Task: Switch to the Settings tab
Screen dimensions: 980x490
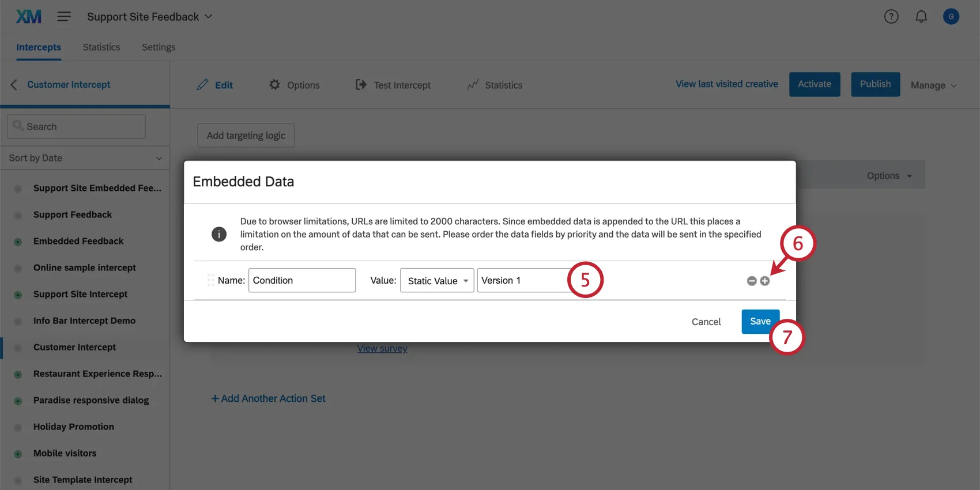Action: pos(159,47)
